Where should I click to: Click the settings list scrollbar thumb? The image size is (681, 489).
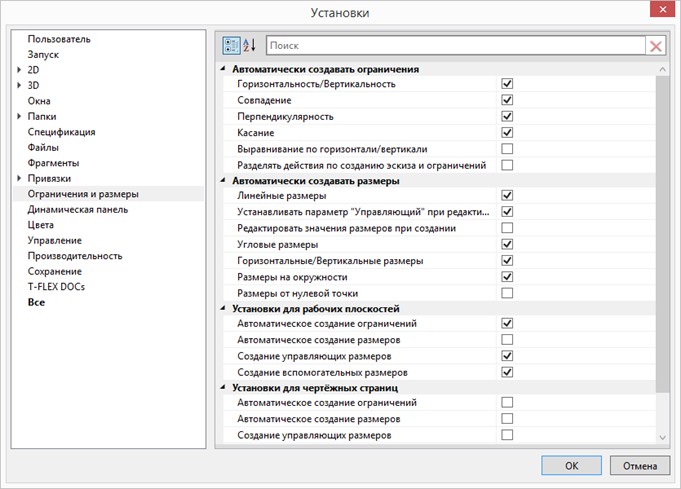pyautogui.click(x=662, y=234)
